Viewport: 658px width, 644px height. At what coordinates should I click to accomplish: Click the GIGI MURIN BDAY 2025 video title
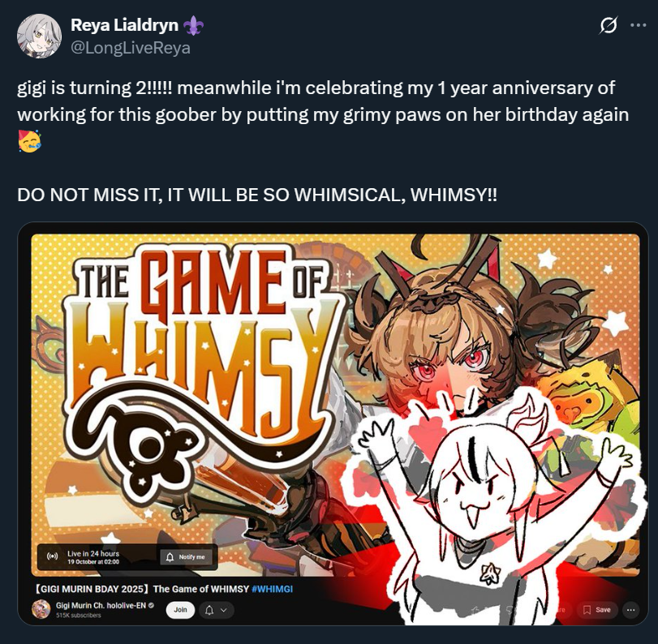144,589
